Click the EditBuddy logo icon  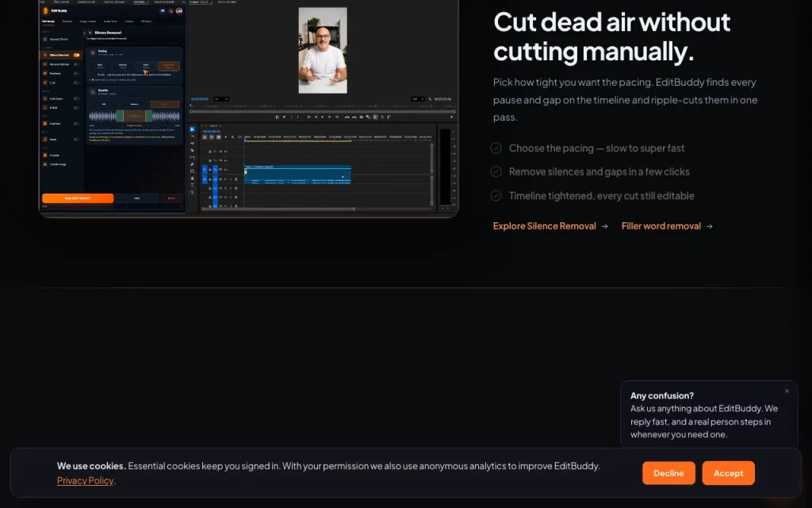pyautogui.click(x=45, y=11)
